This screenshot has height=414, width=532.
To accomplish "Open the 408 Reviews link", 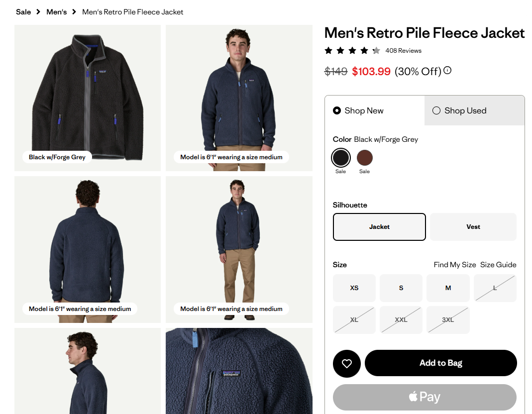I will (403, 51).
